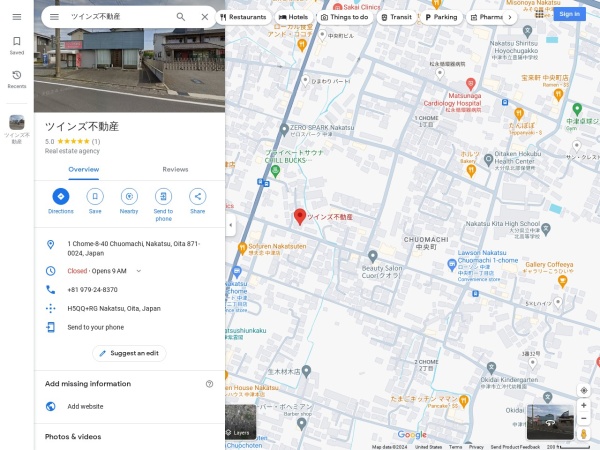Click Add website

point(129,406)
